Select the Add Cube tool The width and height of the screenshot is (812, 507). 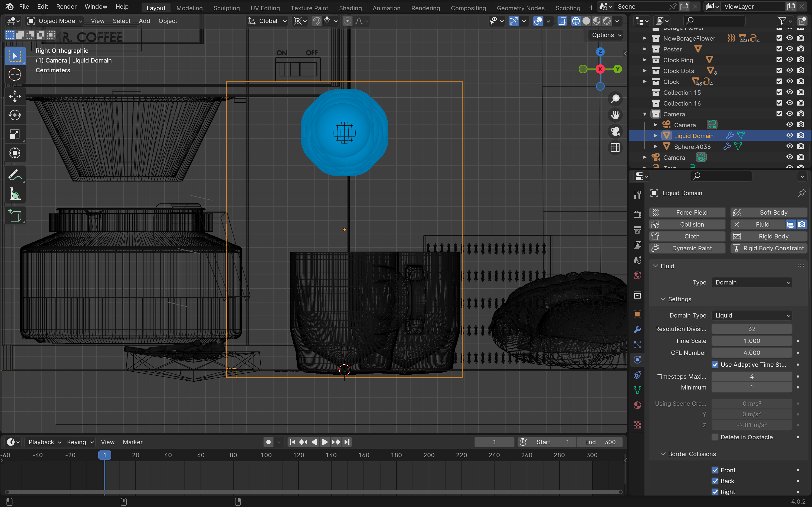click(x=15, y=216)
